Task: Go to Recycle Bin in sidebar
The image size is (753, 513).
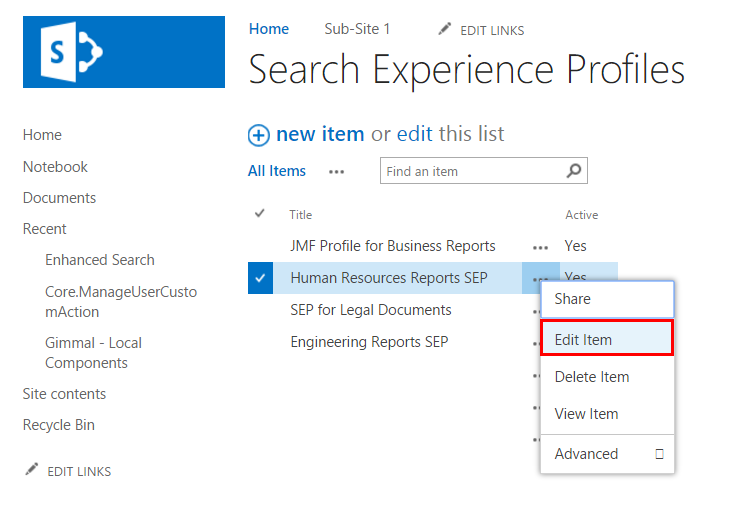Action: [59, 425]
